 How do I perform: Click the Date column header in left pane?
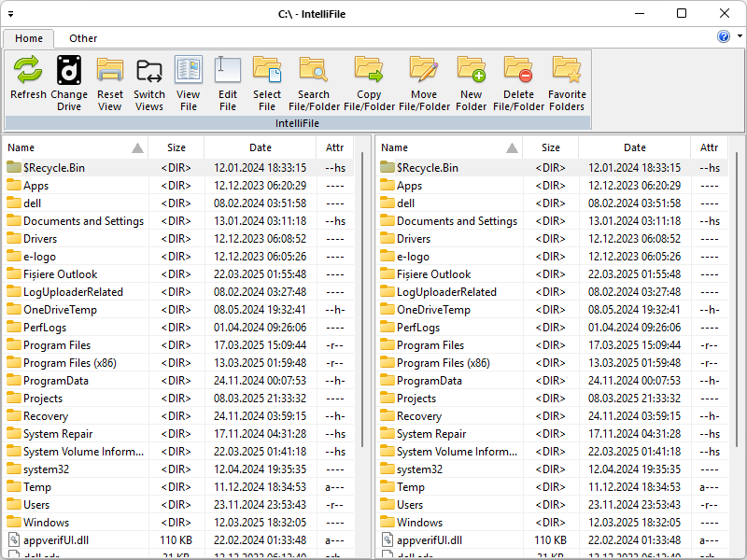[261, 147]
